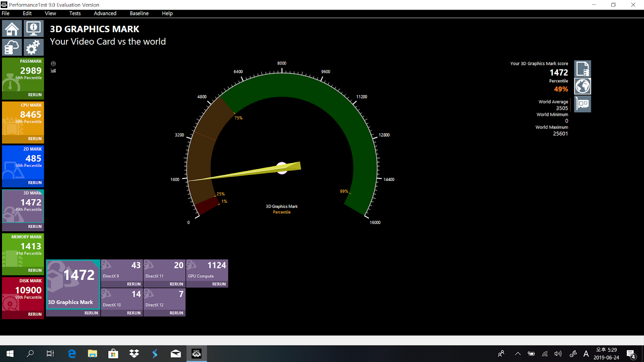Viewport: 644px width, 362px height.
Task: Open the Edit menu
Action: (x=27, y=13)
